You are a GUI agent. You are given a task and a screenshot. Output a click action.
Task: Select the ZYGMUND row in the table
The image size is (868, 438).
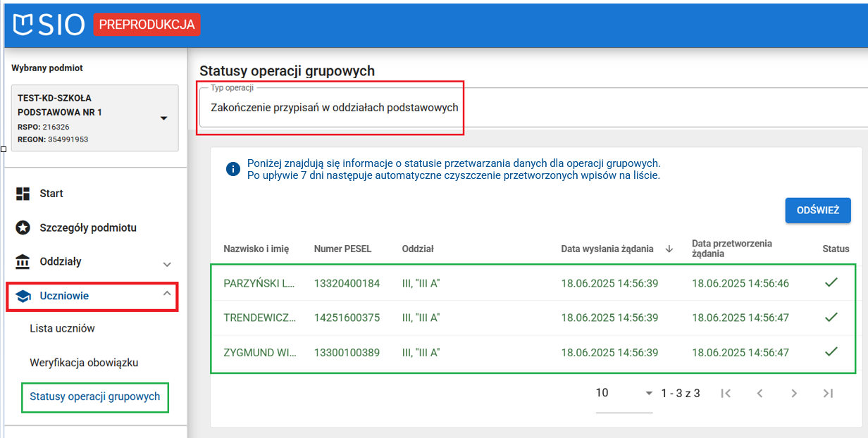point(259,353)
